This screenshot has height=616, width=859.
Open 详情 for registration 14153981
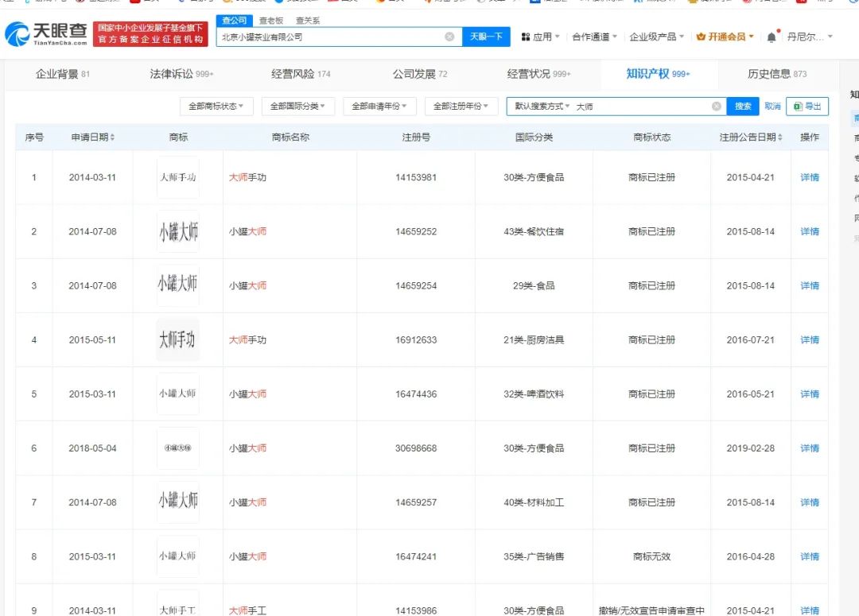tap(810, 177)
